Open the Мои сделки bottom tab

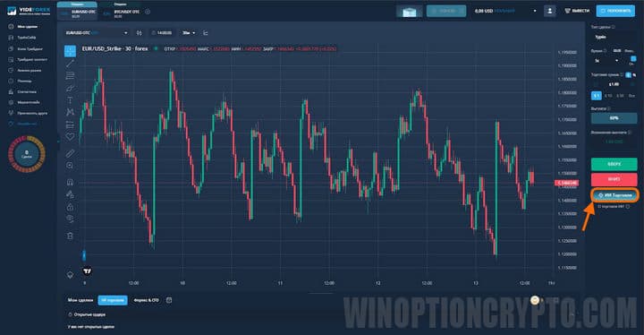(80, 300)
